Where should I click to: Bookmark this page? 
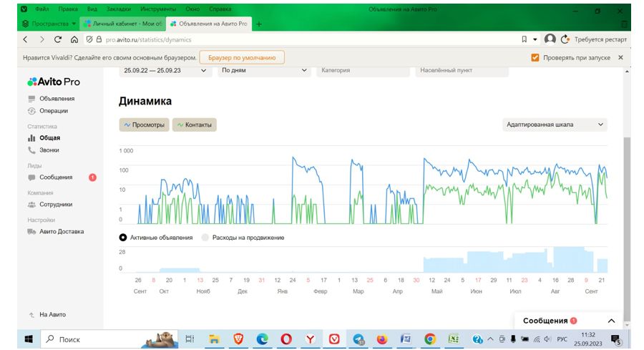[524, 39]
